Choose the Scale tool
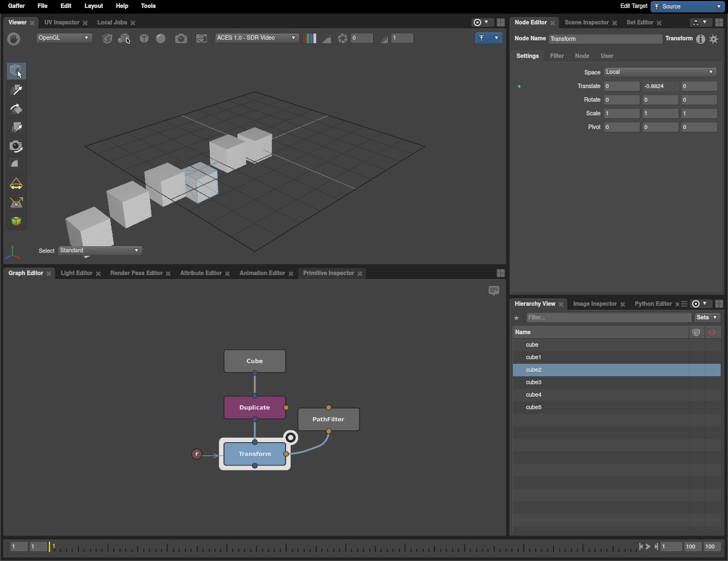Viewport: 728px width, 561px height. (16, 127)
